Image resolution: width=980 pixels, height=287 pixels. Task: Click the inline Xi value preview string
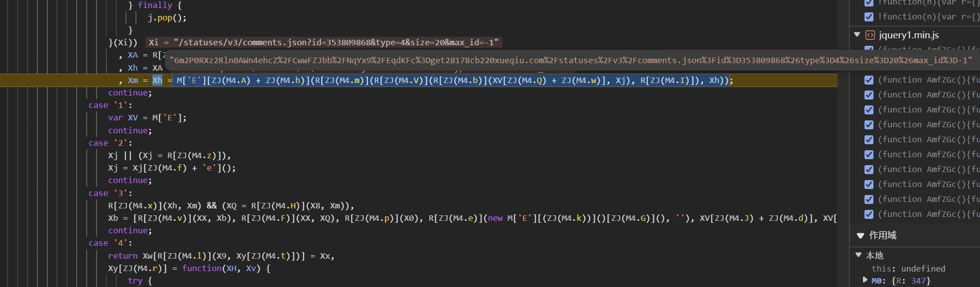tap(324, 42)
